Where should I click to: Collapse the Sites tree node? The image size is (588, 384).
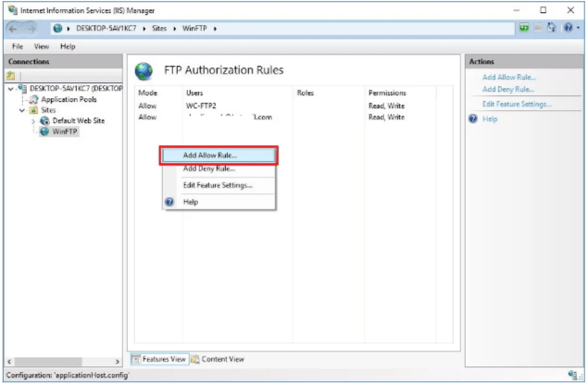tap(22, 110)
